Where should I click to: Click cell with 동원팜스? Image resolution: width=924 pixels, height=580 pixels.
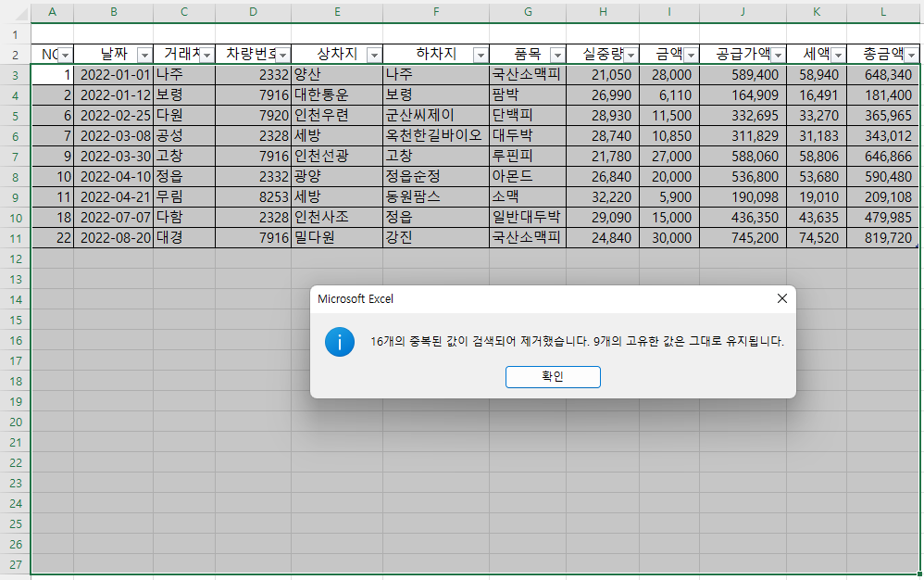tap(436, 196)
